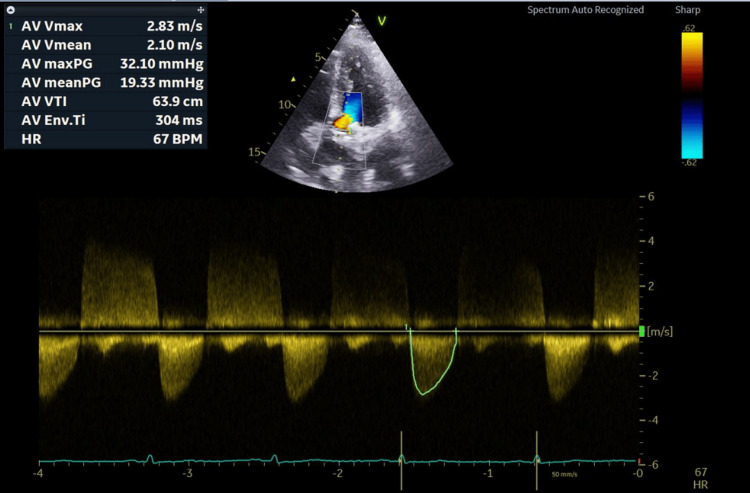Click the 67 HR readout in the bottom right
Image resolution: width=750 pixels, height=493 pixels.
(x=700, y=478)
